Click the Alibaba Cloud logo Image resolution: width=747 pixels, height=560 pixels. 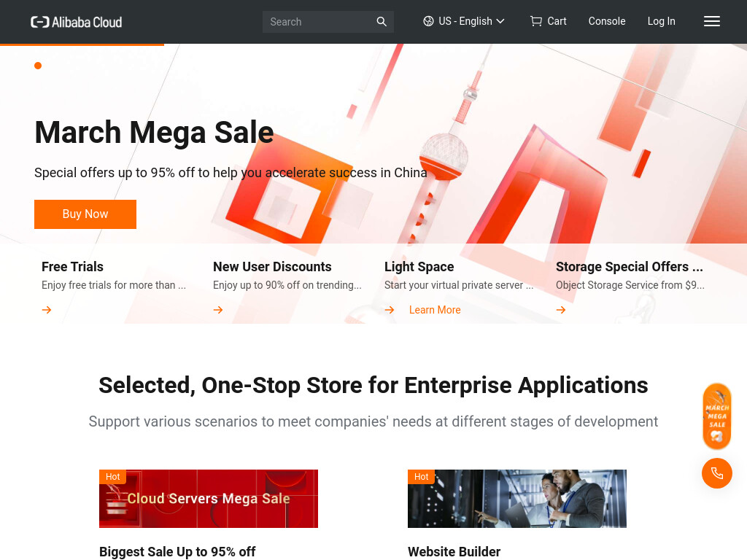point(76,22)
